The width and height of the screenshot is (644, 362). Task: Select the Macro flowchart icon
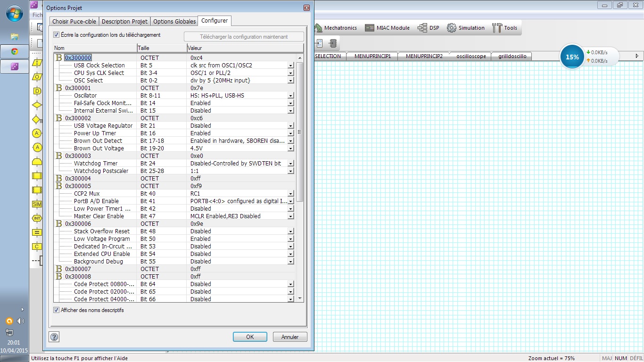(37, 176)
